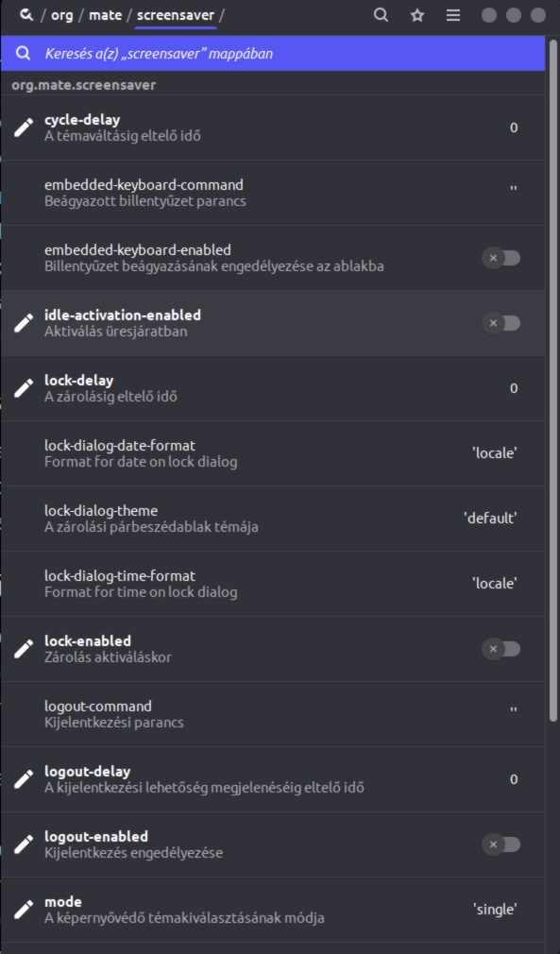Screen dimensions: 560x954
Task: Toggle the idle-activation-enabled switch on
Action: point(503,322)
